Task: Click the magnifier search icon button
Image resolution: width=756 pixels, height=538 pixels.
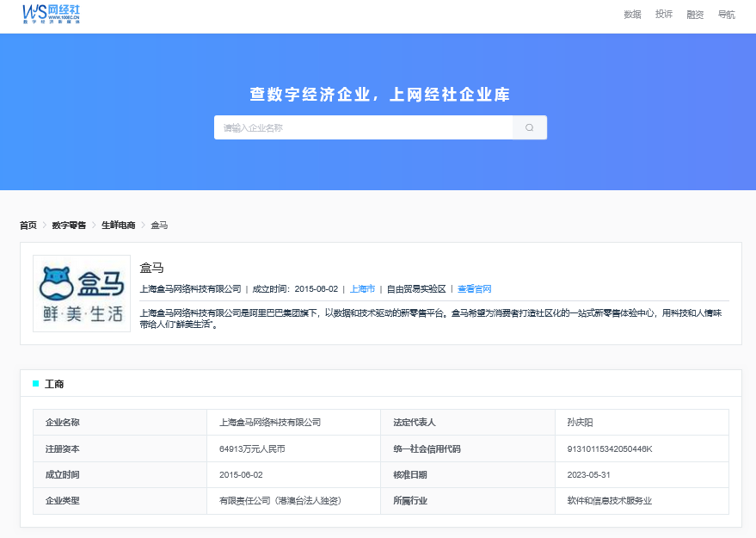Action: tap(529, 127)
